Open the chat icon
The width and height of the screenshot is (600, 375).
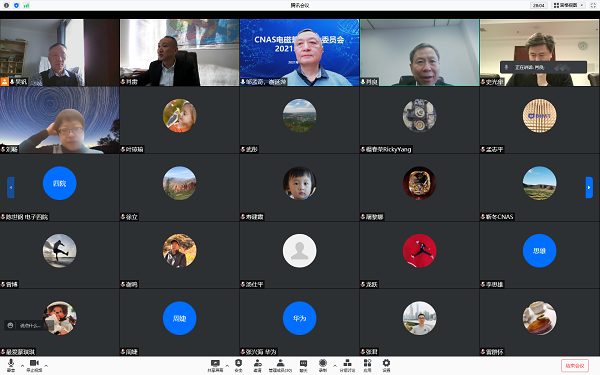303,365
